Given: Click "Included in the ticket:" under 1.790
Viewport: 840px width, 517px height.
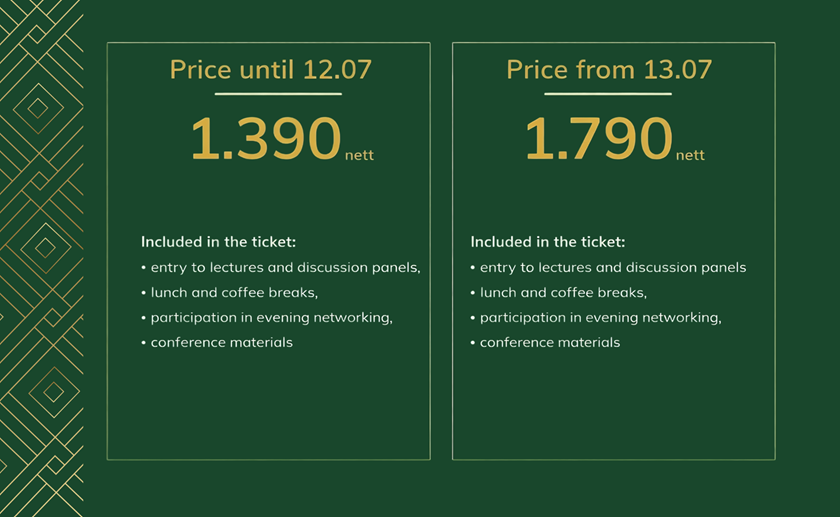Looking at the screenshot, I should [x=547, y=242].
